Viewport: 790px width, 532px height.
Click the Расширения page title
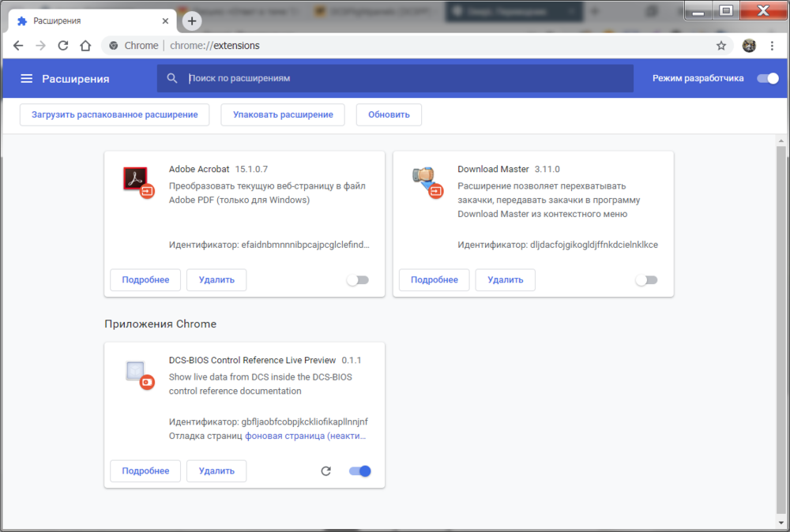tap(76, 79)
